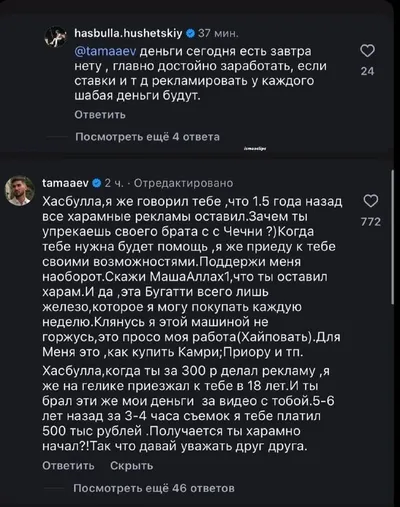Viewport: 400px width, 507px height.
Task: Like tamaaev's comment with heart icon
Action: coord(371,201)
